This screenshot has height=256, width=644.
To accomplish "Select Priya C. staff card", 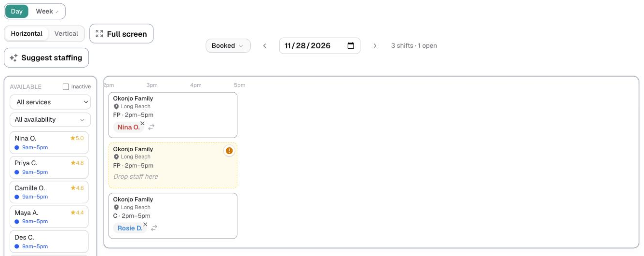I will (49, 168).
